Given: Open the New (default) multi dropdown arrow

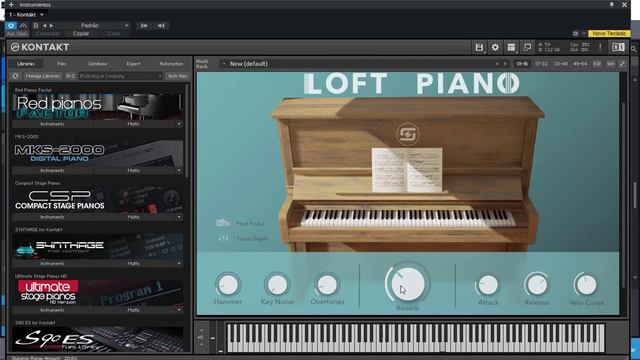Looking at the screenshot, I should pyautogui.click(x=224, y=64).
